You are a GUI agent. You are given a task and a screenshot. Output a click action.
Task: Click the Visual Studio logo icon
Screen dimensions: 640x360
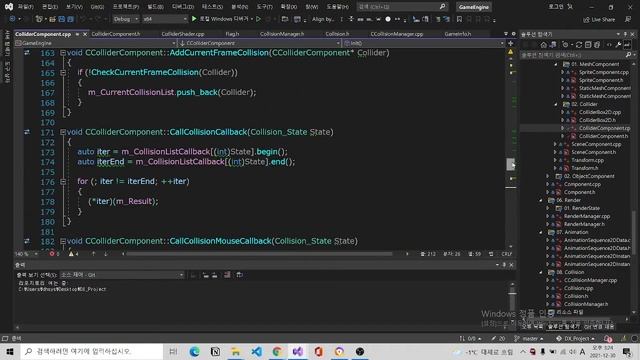pyautogui.click(x=8, y=7)
